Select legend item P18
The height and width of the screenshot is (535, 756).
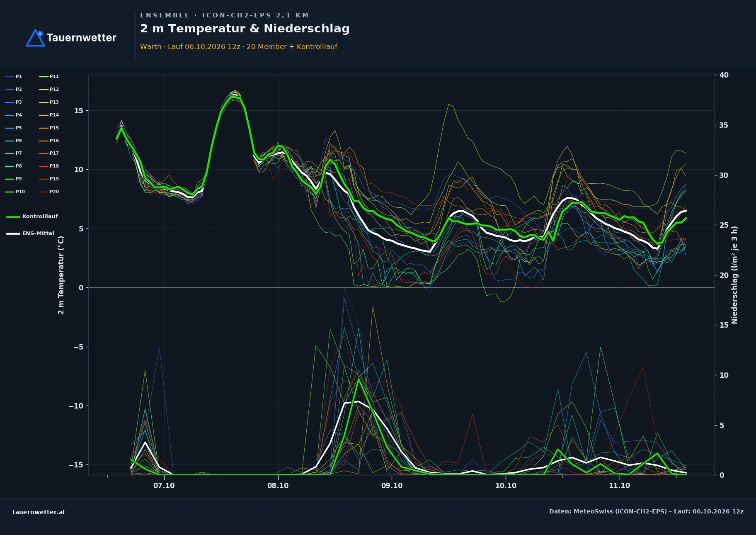(49, 166)
